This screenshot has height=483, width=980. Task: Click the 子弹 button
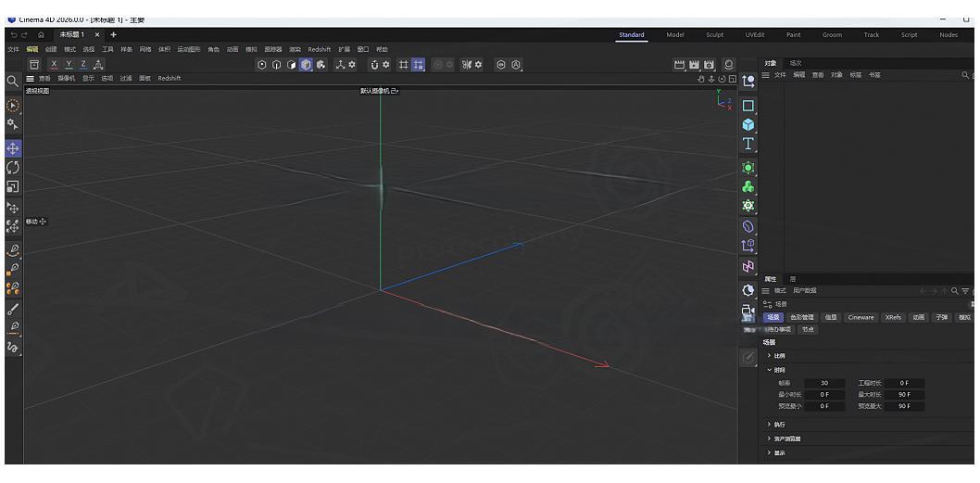(941, 318)
